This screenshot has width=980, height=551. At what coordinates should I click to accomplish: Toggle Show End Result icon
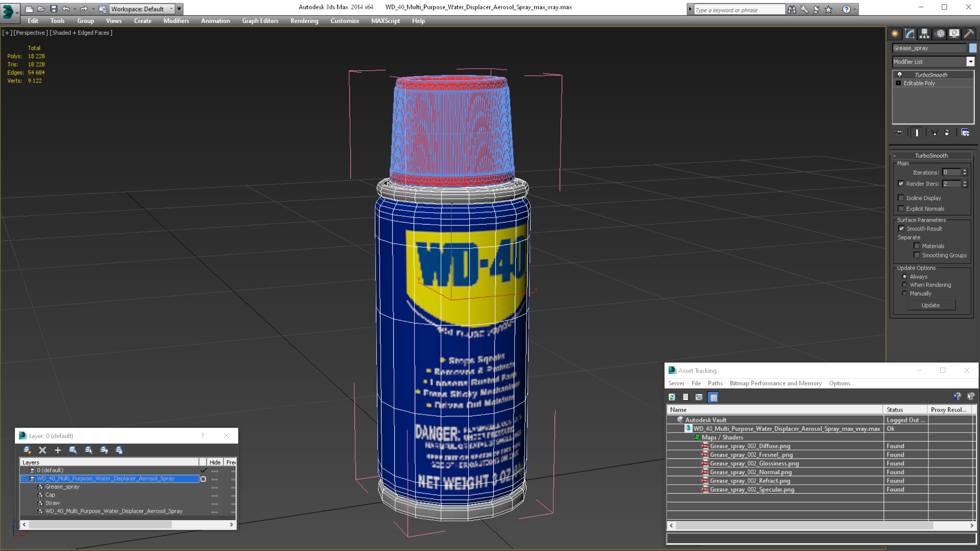[x=917, y=132]
